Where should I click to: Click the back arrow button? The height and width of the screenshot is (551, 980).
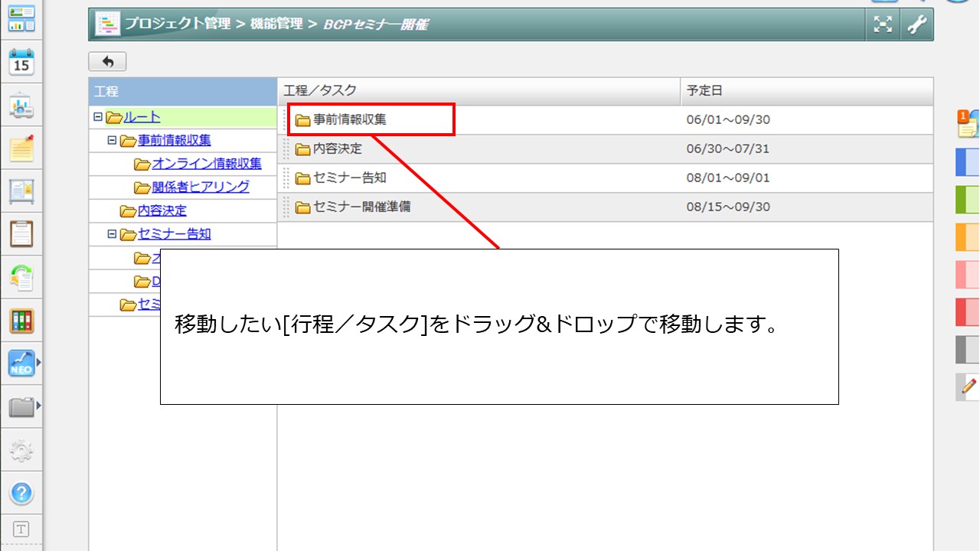(x=107, y=61)
